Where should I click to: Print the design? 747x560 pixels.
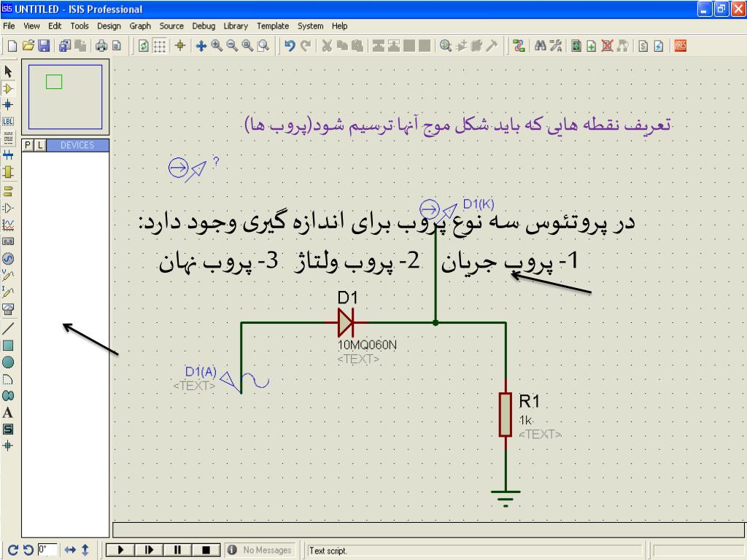pyautogui.click(x=101, y=46)
